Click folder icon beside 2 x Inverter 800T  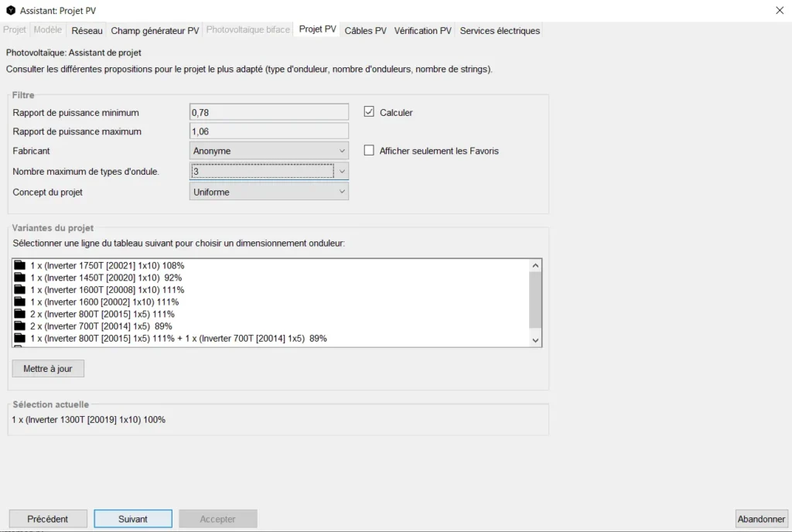point(20,314)
